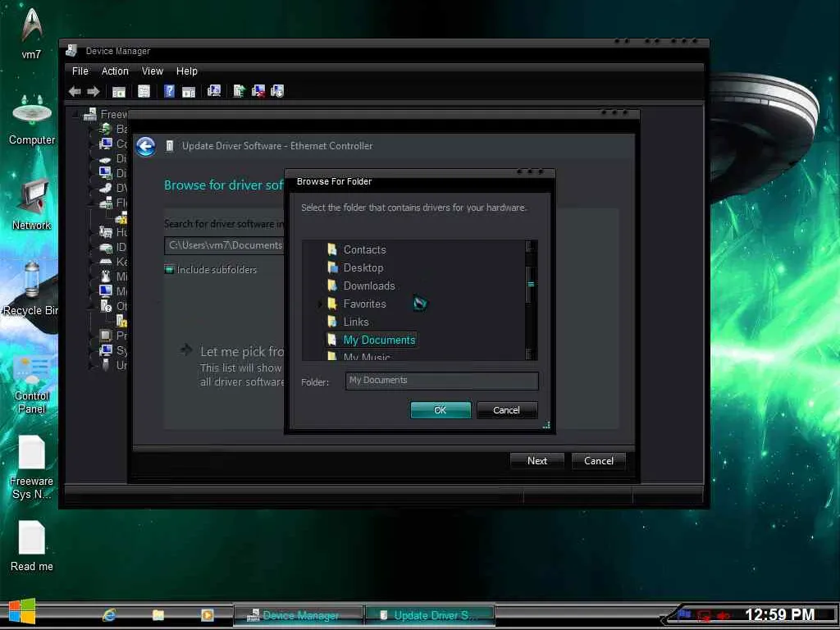Click the Windows Start button

click(22, 612)
